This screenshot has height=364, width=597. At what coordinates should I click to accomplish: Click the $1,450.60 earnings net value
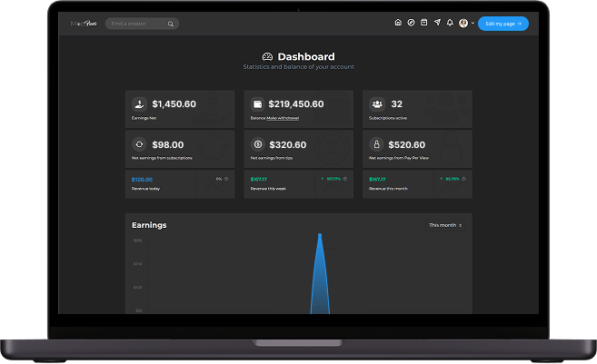click(x=174, y=103)
